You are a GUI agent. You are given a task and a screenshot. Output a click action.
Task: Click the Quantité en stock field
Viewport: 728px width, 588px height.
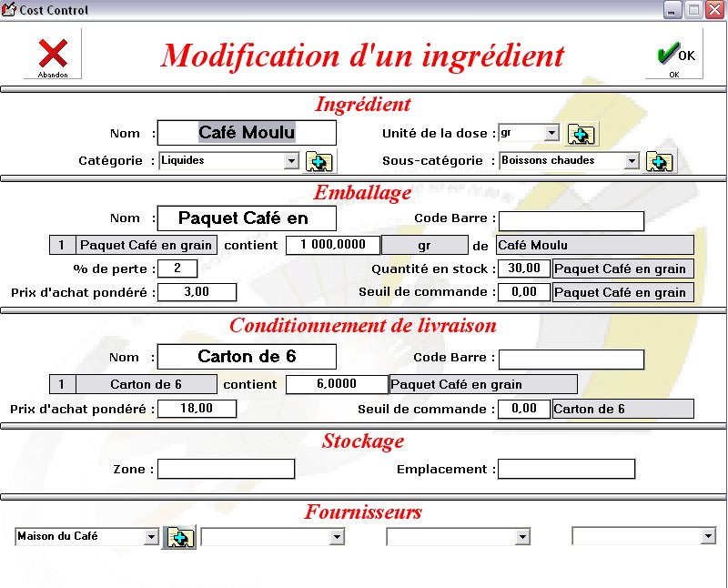pyautogui.click(x=524, y=269)
